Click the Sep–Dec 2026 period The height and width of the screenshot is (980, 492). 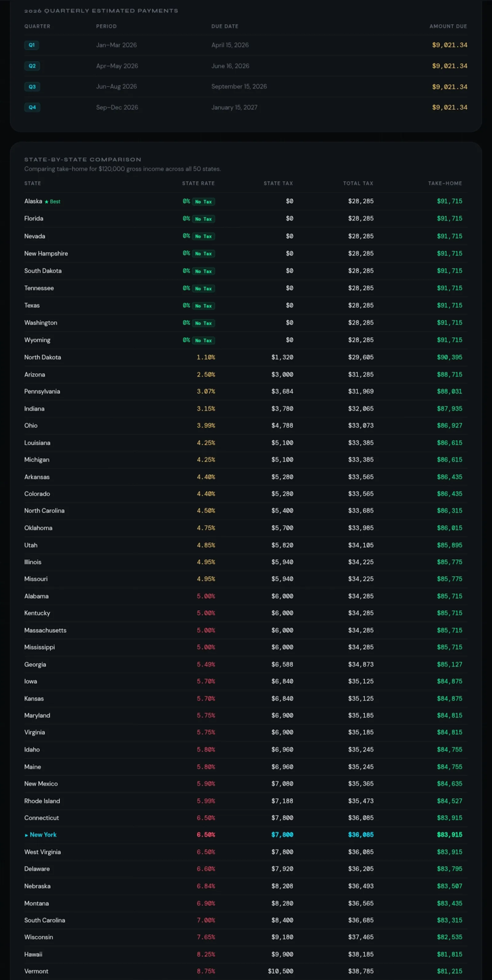(117, 107)
